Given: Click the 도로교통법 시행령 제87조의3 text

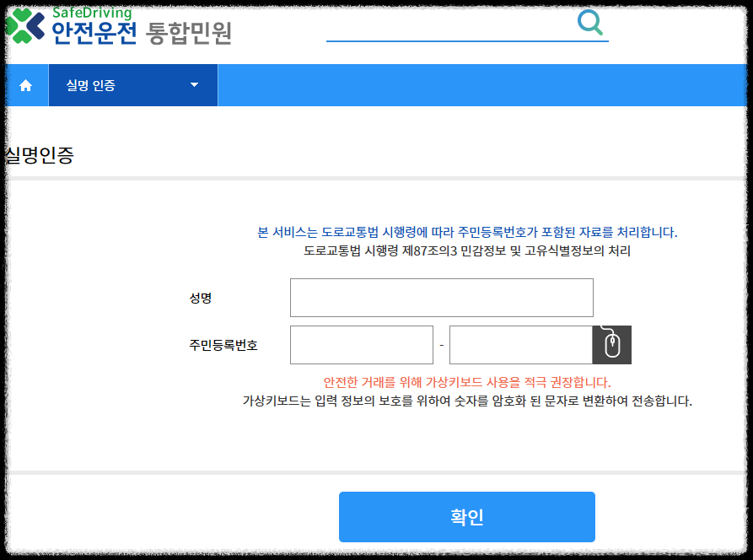Looking at the screenshot, I should coord(467,250).
